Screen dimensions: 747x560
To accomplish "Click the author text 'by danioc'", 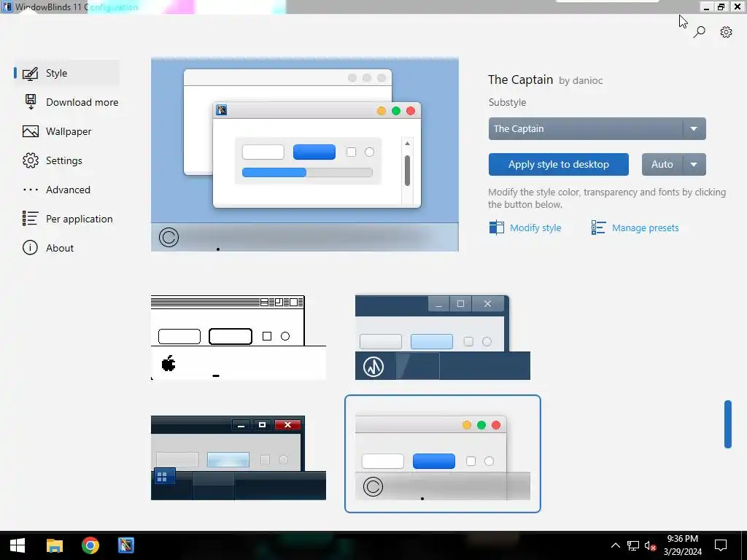I will [581, 80].
